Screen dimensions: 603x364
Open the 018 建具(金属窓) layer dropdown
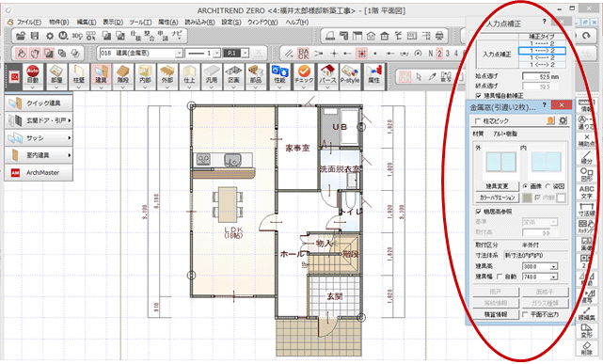coord(179,53)
